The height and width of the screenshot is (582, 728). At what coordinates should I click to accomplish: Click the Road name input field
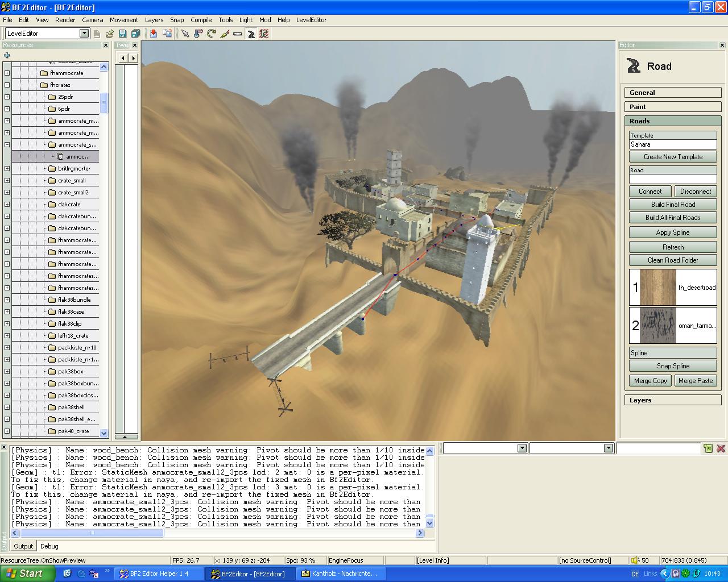(673, 179)
